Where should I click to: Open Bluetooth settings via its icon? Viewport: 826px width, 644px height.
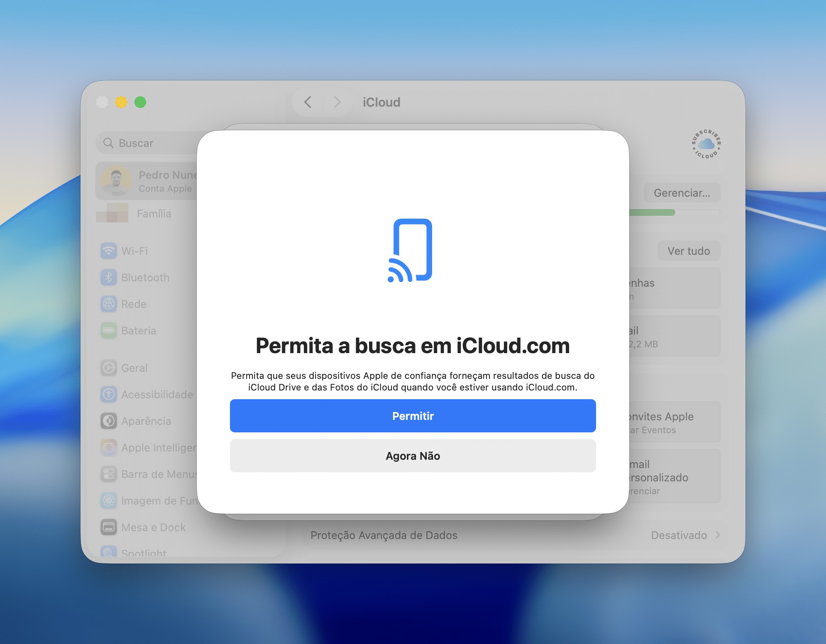point(109,277)
